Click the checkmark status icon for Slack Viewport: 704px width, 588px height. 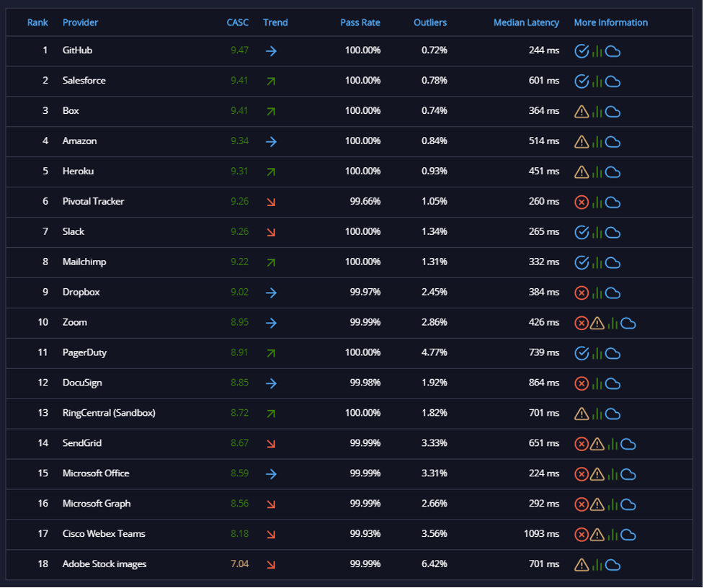point(582,233)
